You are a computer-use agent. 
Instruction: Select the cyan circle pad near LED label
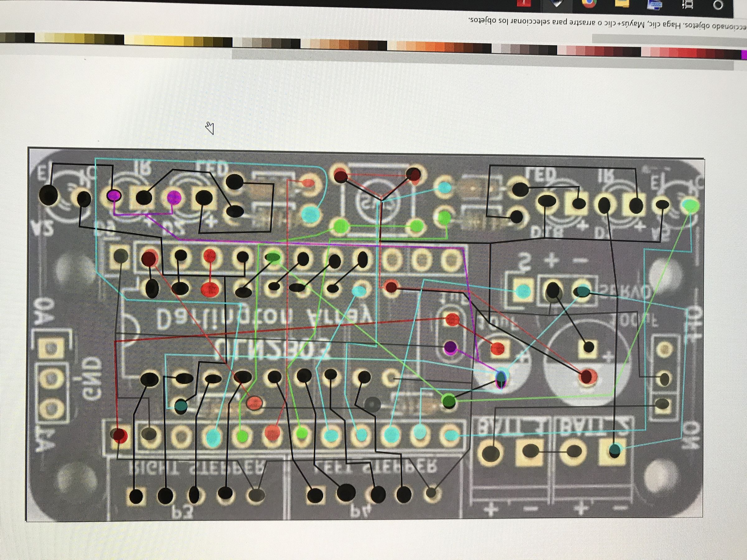coord(310,214)
